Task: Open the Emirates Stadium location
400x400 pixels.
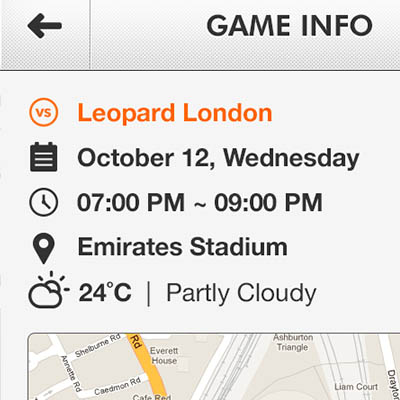Action: (182, 247)
